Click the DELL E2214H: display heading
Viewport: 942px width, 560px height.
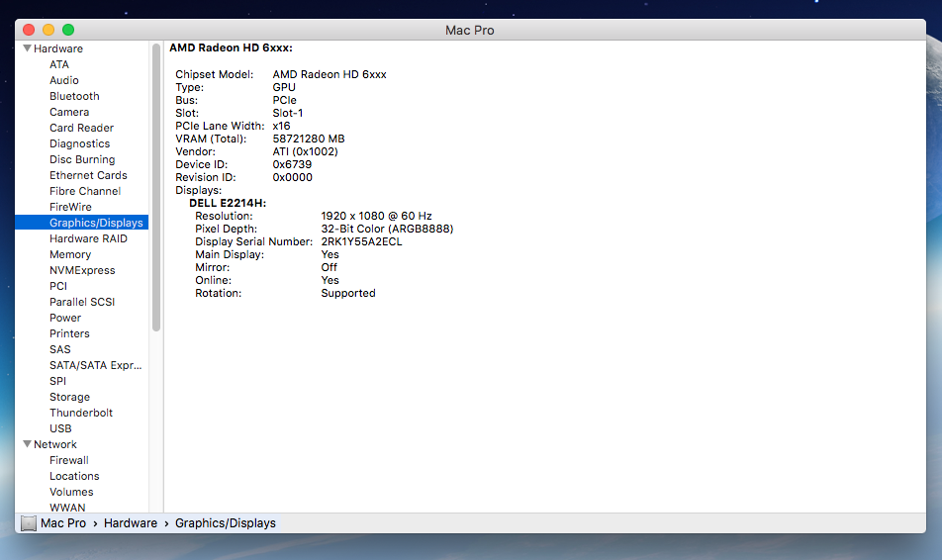(228, 203)
